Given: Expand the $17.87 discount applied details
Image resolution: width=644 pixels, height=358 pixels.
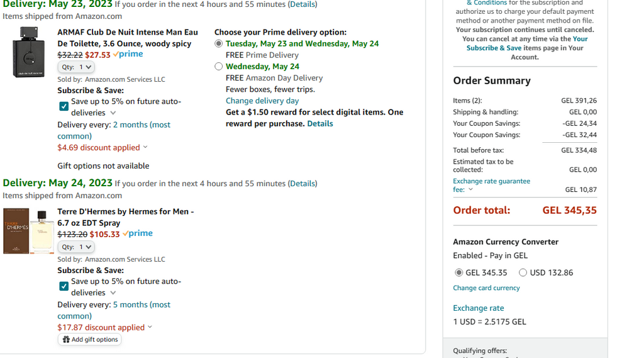Looking at the screenshot, I should 150,327.
